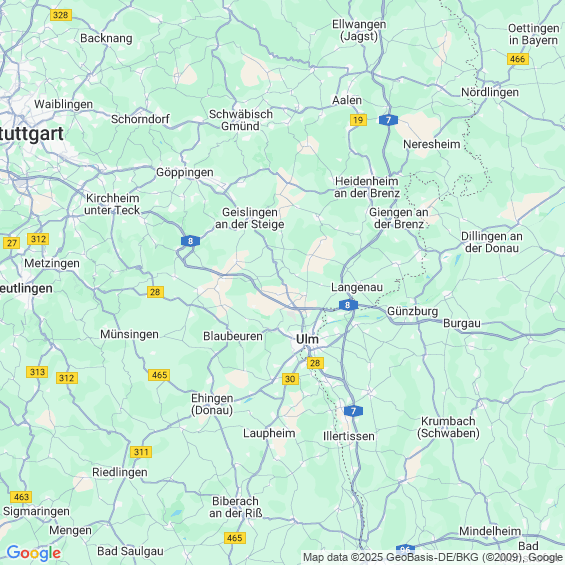The height and width of the screenshot is (565, 565).
Task: Click the yellow 466 road marker
Action: [518, 59]
